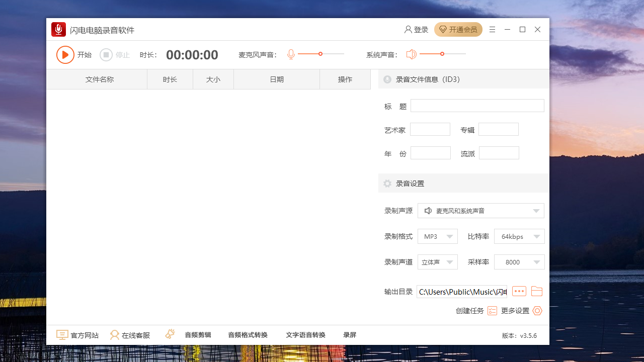644x362 pixels.
Task: Click the 官方网站 monitor icon
Action: (62, 334)
